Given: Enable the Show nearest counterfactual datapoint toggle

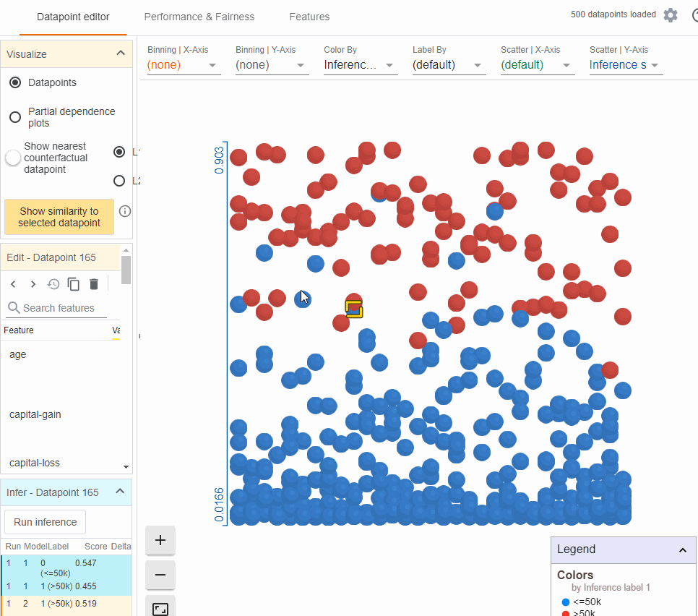Looking at the screenshot, I should click(12, 158).
